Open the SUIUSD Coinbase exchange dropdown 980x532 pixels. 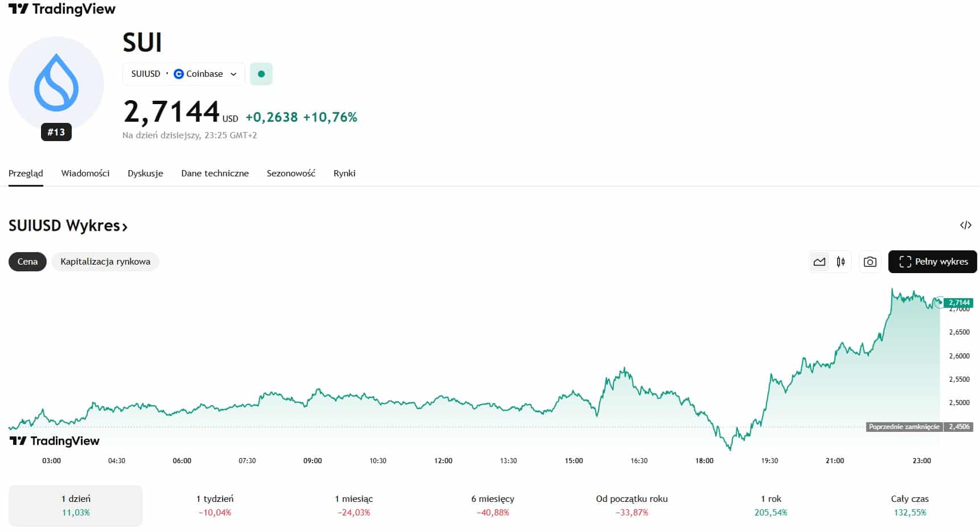[x=183, y=74]
